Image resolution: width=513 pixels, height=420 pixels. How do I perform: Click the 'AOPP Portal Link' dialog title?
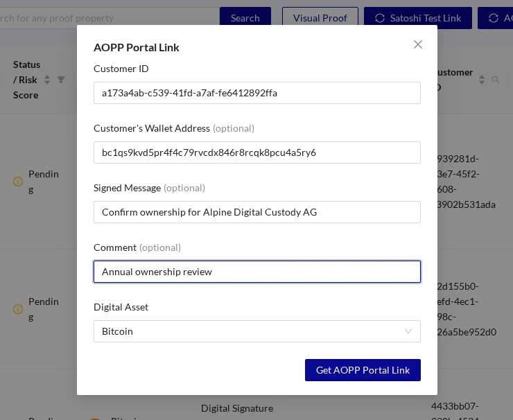click(x=137, y=47)
